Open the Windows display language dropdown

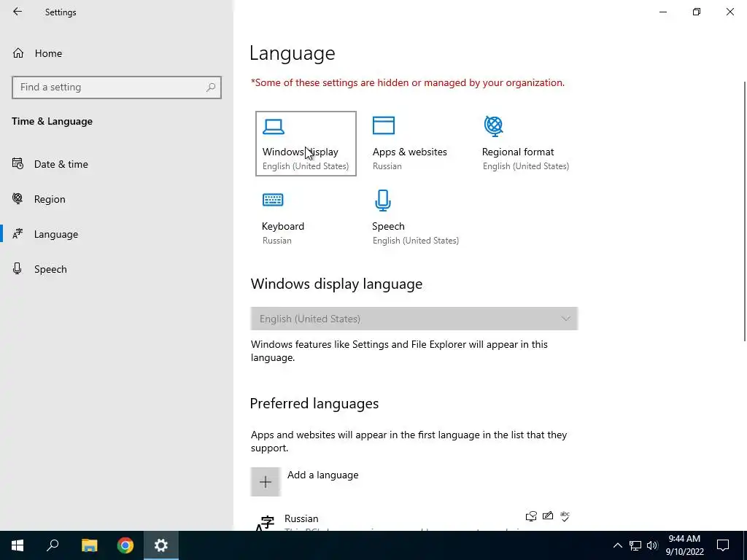point(414,319)
